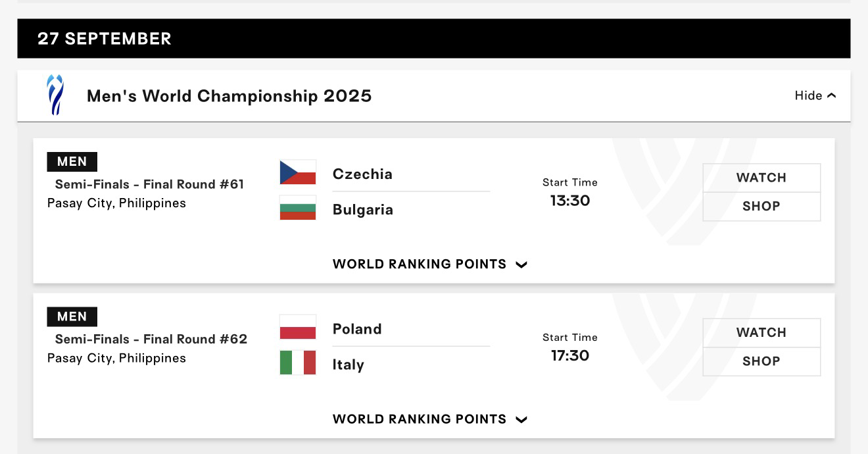Screen dimensions: 868x454
Task: Click the Italy flag icon
Action: [298, 363]
